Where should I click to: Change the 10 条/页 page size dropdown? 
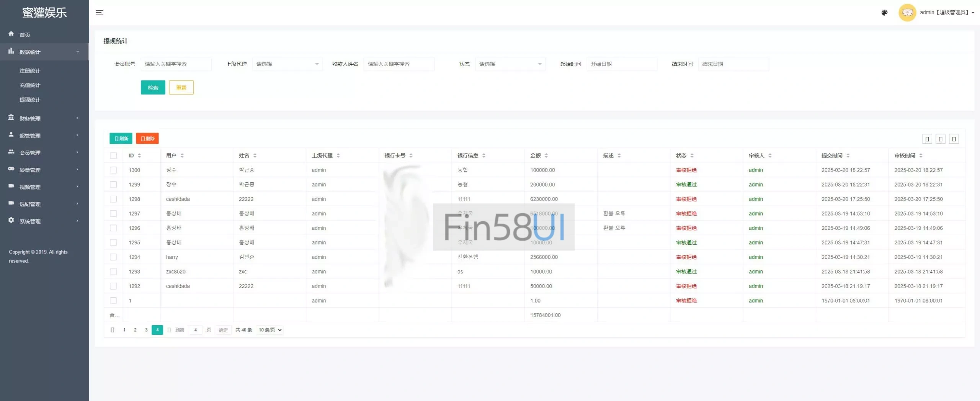[x=270, y=330]
